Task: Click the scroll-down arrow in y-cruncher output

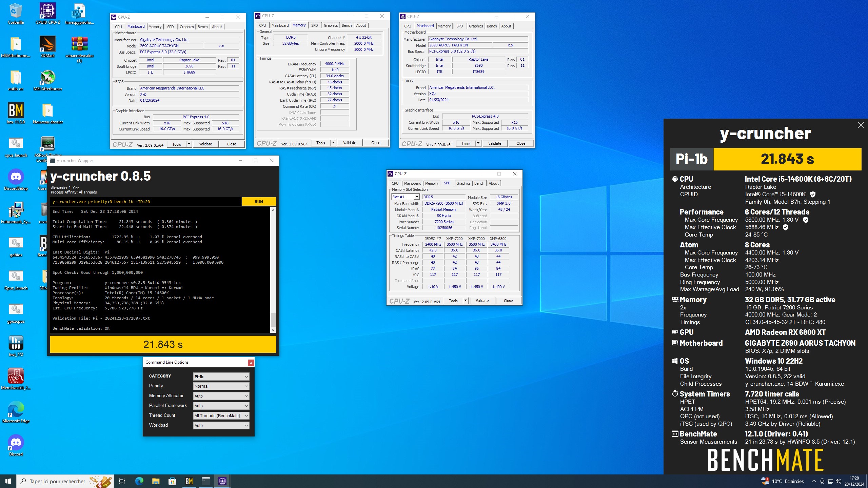Action: [273, 330]
